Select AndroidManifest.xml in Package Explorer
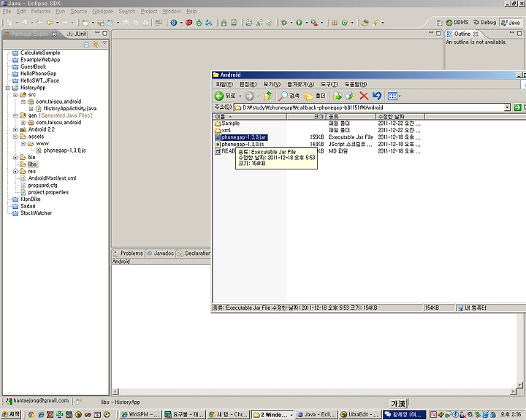Screen dimensions: 526x420 click(52, 178)
